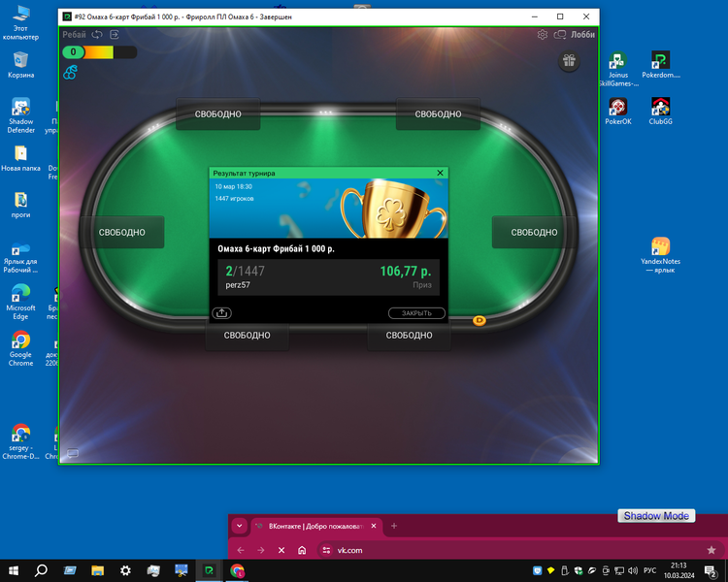Click the blue circles icon under the meter
The width and height of the screenshot is (728, 582).
(x=70, y=73)
